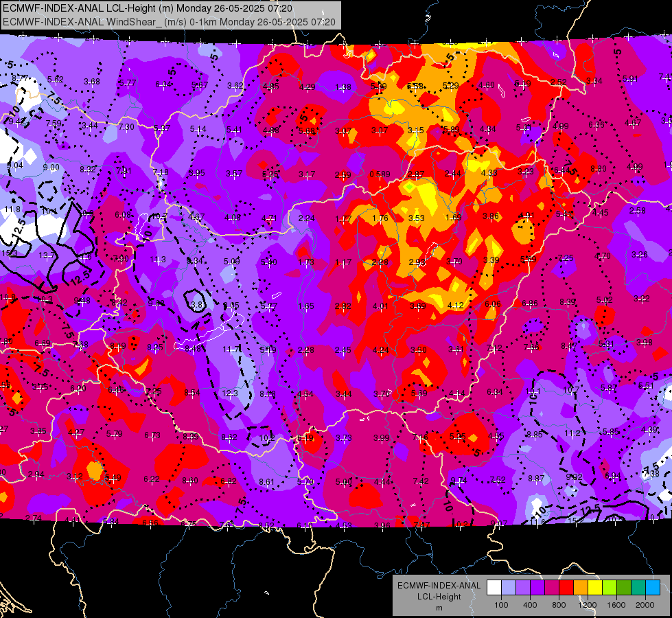Click the 12.3 wind shear value
The image size is (672, 618).
230,393
